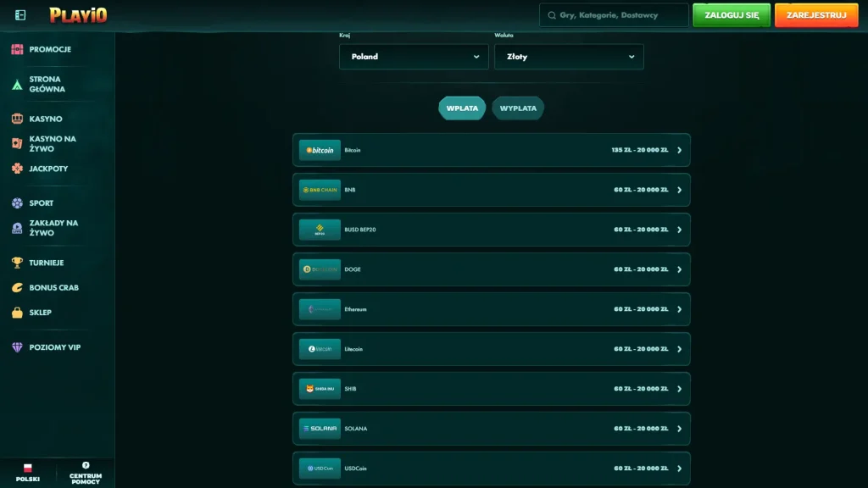Image resolution: width=868 pixels, height=488 pixels.
Task: Click the Poziomy VIP diamond icon
Action: [x=17, y=347]
